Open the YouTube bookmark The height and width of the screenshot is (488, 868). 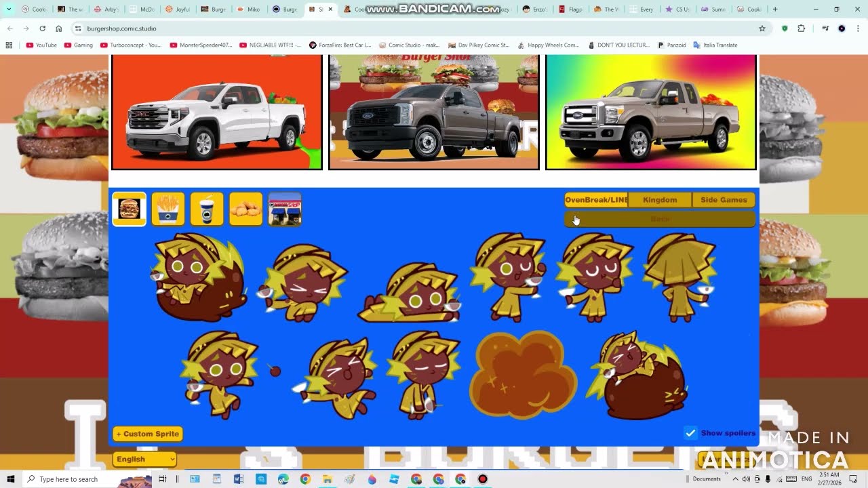[x=41, y=45]
